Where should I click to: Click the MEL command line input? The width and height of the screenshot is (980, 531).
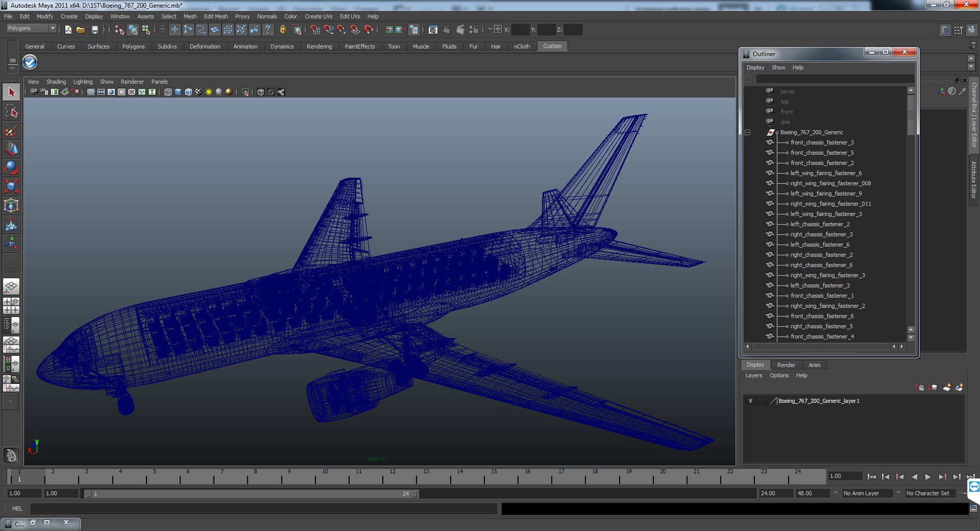point(263,509)
